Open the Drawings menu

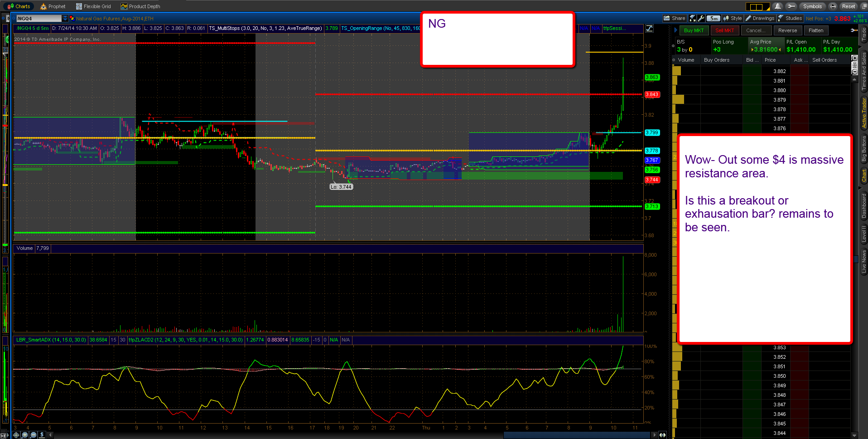coord(760,18)
